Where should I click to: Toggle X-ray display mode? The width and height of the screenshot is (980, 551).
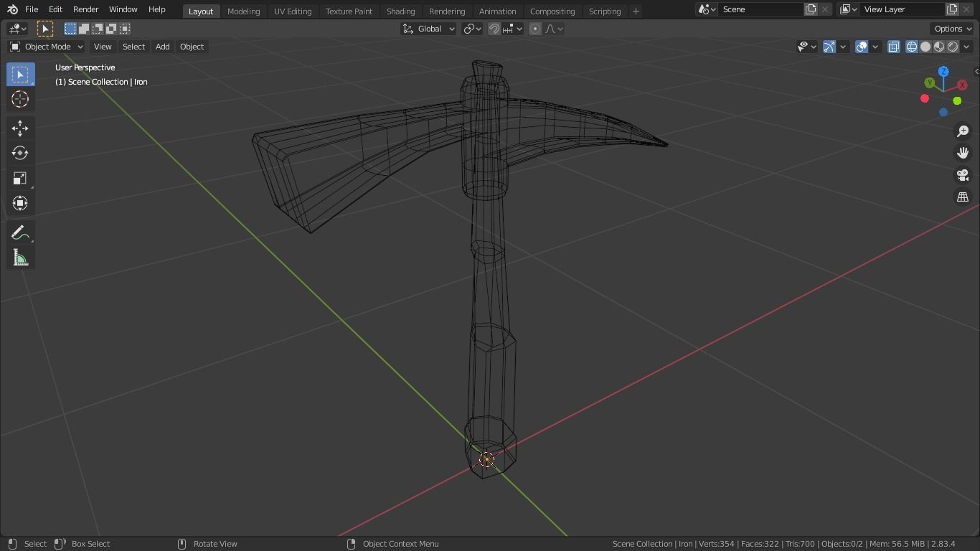point(894,47)
